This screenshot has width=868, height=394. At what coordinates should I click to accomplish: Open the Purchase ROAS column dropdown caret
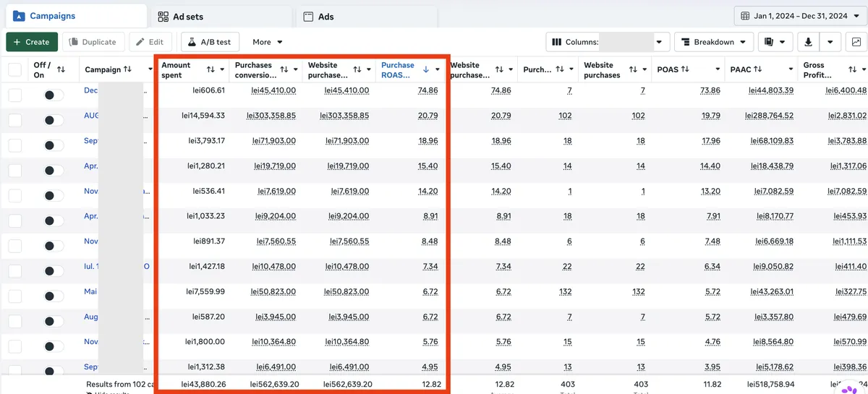(438, 69)
